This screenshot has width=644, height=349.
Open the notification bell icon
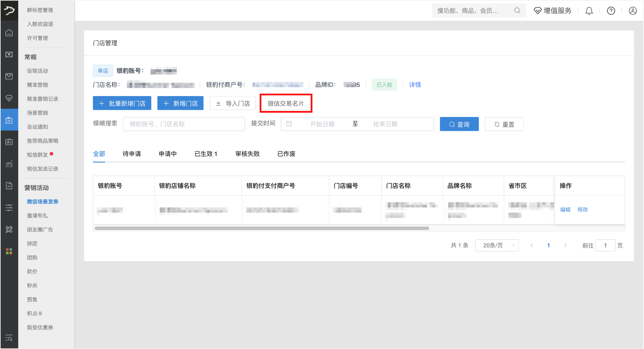pos(589,11)
